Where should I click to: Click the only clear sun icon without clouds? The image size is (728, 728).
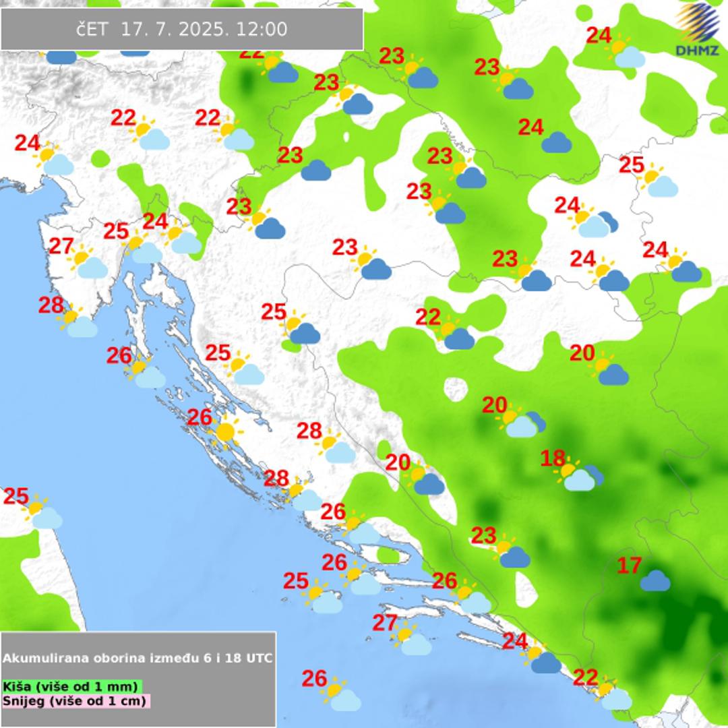pyautogui.click(x=226, y=431)
